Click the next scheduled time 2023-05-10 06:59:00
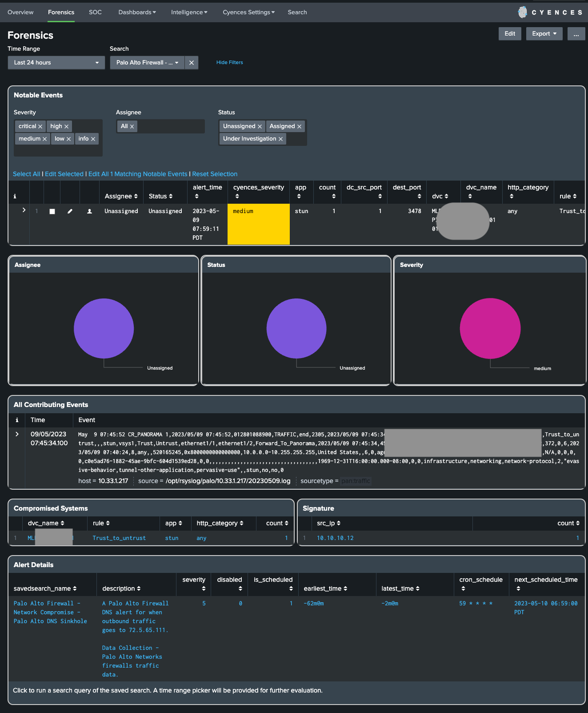 click(x=546, y=608)
